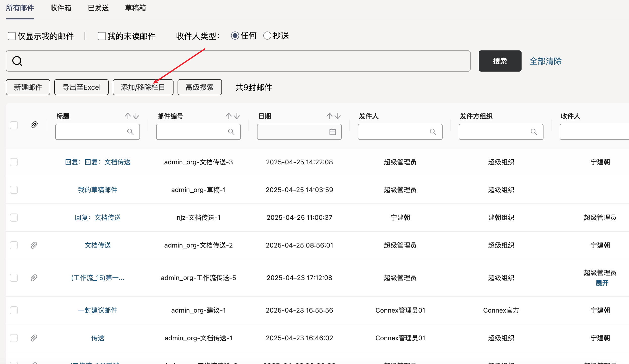This screenshot has width=629, height=364.
Task: Open 添加/移除栏目 column selector
Action: pos(143,87)
